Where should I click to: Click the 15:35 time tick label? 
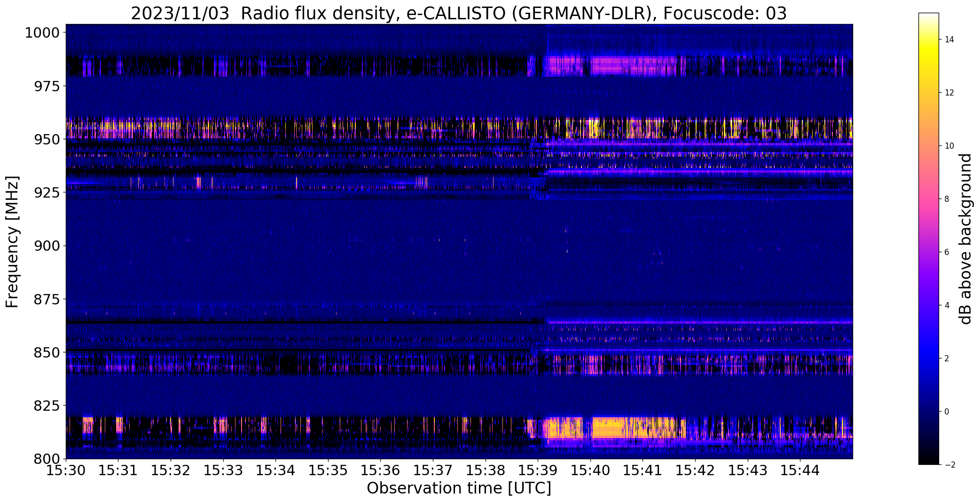coord(328,470)
